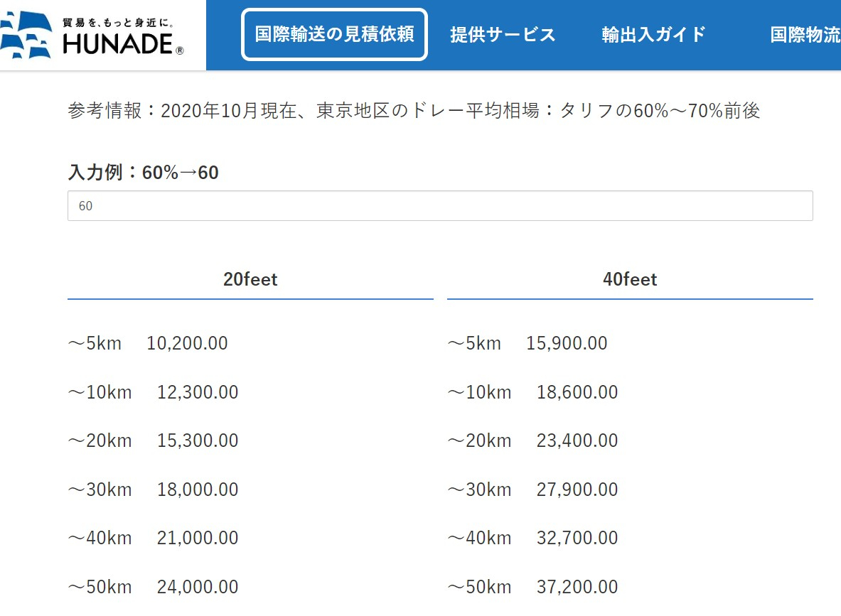This screenshot has width=841, height=616.
Task: Click the 27,900.00 value for 40feet
Action: [x=577, y=489]
